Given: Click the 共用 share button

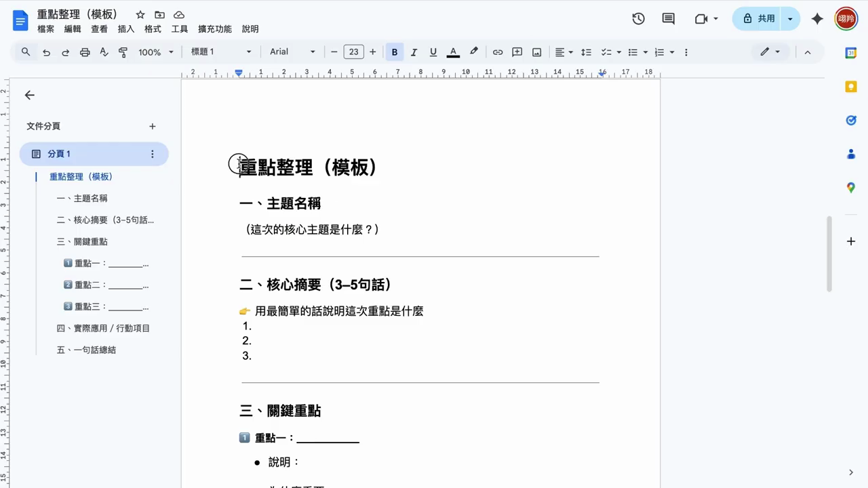Looking at the screenshot, I should click(757, 19).
